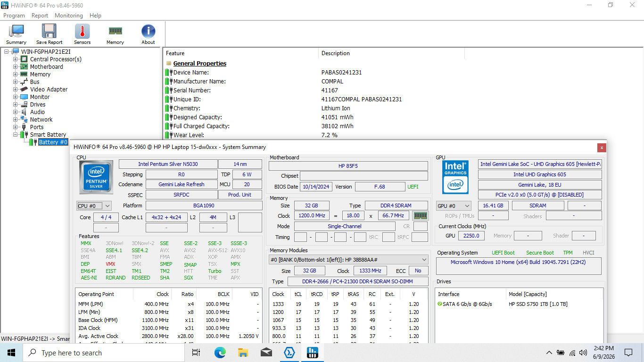Click the Intel Pentium Silver logo

pos(96,177)
